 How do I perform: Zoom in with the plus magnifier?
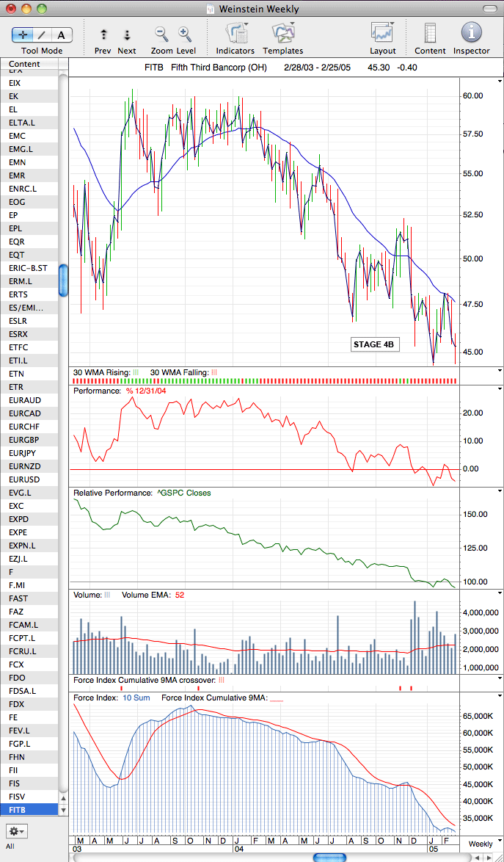[184, 35]
